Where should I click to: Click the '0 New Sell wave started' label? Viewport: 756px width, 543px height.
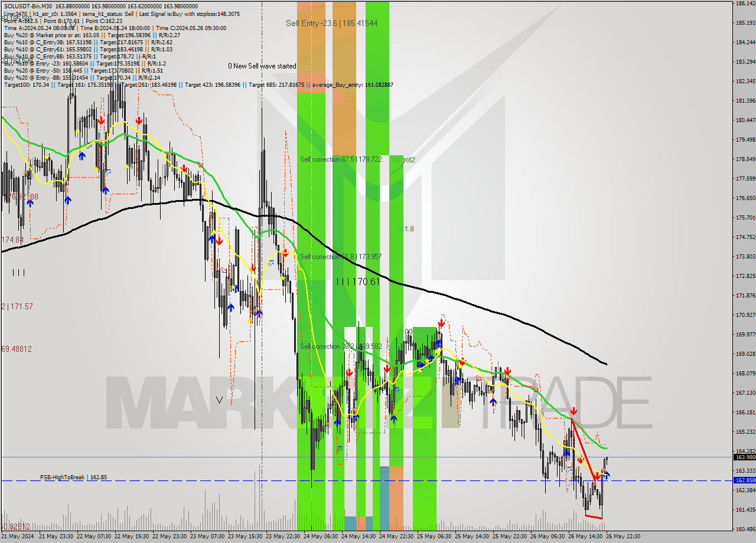click(x=262, y=66)
